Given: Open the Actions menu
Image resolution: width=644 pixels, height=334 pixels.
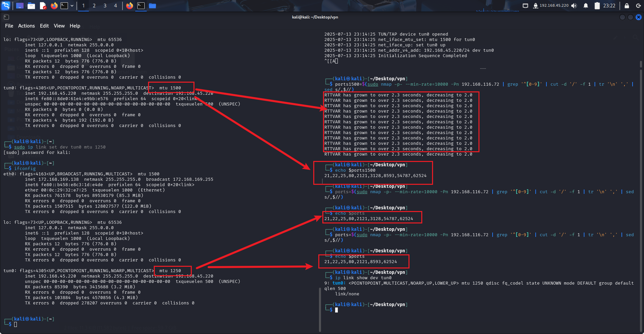Looking at the screenshot, I should pos(27,26).
